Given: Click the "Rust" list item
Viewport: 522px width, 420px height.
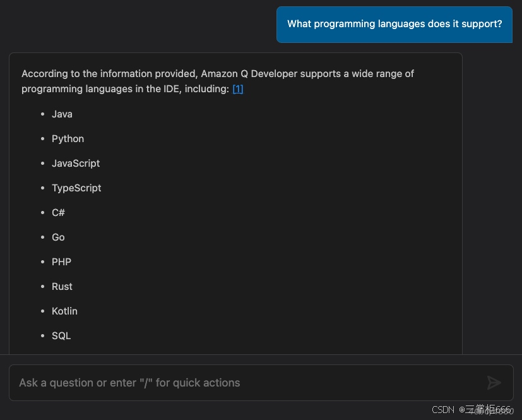Looking at the screenshot, I should coord(62,287).
